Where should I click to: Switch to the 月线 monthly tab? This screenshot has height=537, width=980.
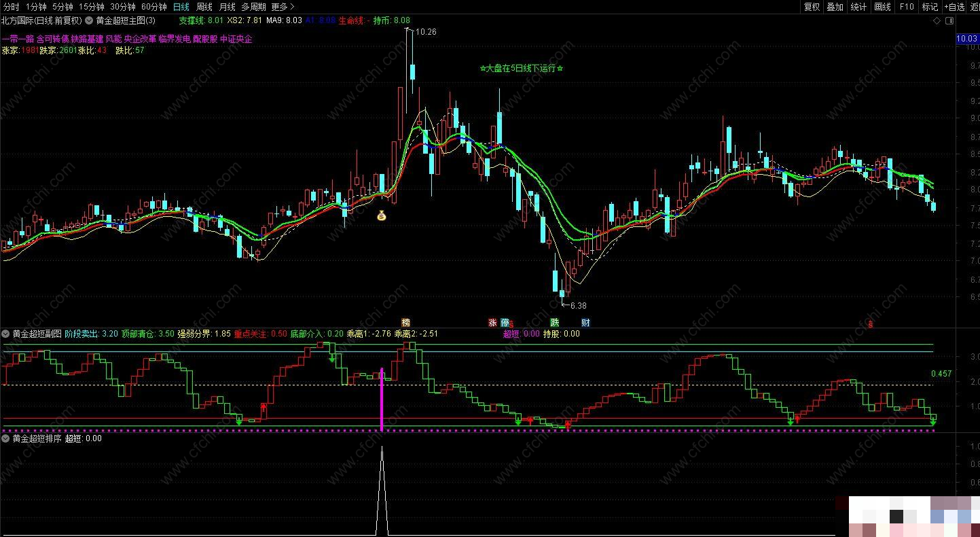227,7
